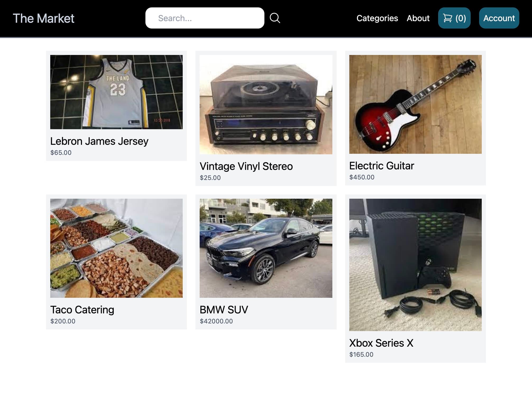
Task: Open the Vintage Vinyl Stereo photo
Action: (x=266, y=104)
